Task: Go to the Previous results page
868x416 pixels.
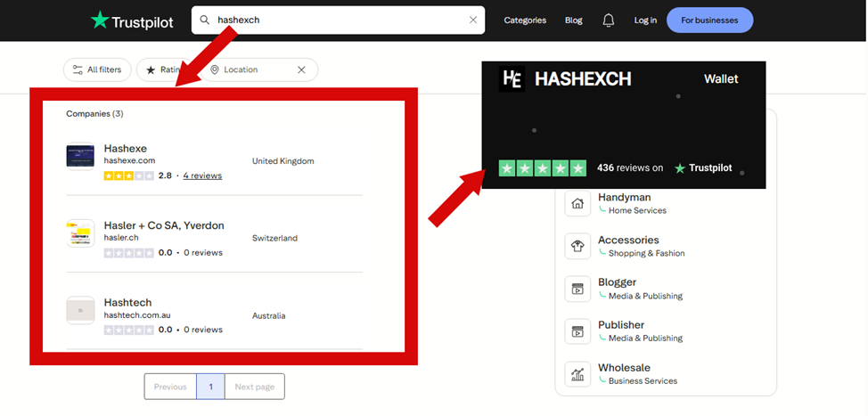Action: pyautogui.click(x=170, y=387)
